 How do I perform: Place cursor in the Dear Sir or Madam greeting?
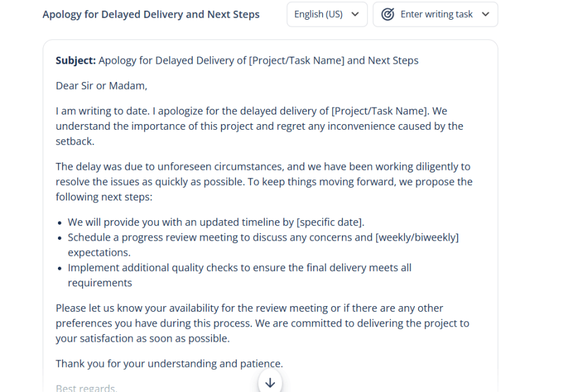[101, 85]
